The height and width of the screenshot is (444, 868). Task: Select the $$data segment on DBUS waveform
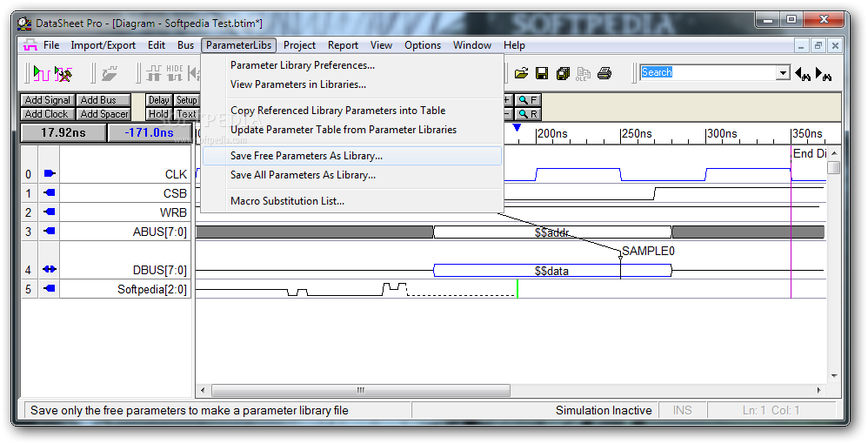click(552, 271)
